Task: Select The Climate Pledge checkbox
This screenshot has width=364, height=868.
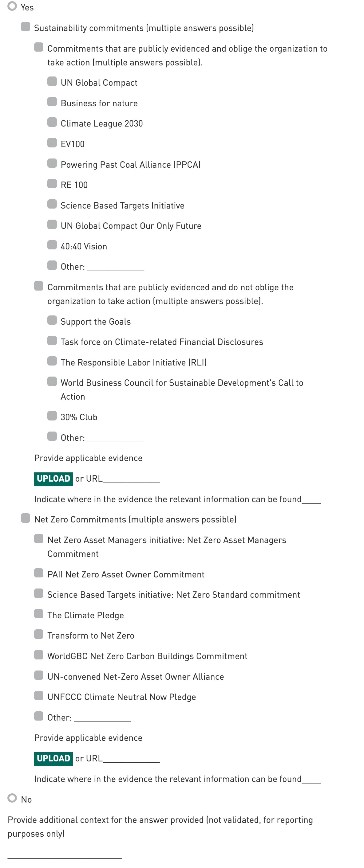Action: click(x=39, y=614)
